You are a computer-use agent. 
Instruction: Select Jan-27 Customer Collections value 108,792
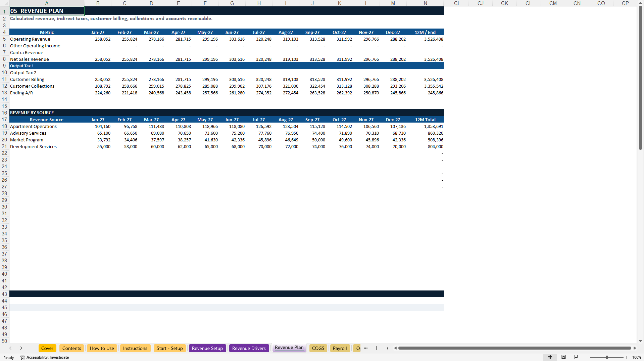[x=98, y=86]
